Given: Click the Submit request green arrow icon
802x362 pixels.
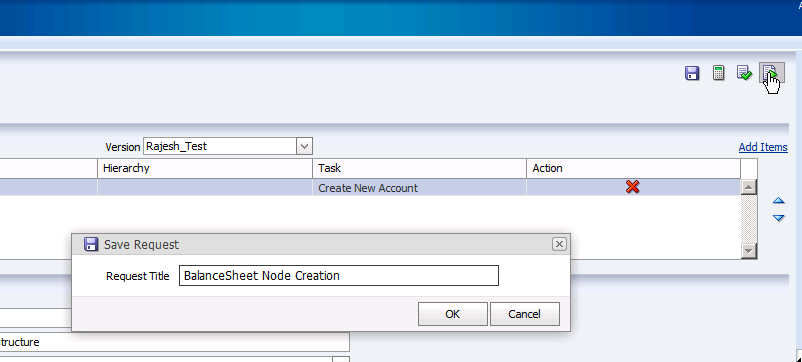Looking at the screenshot, I should click(x=771, y=73).
